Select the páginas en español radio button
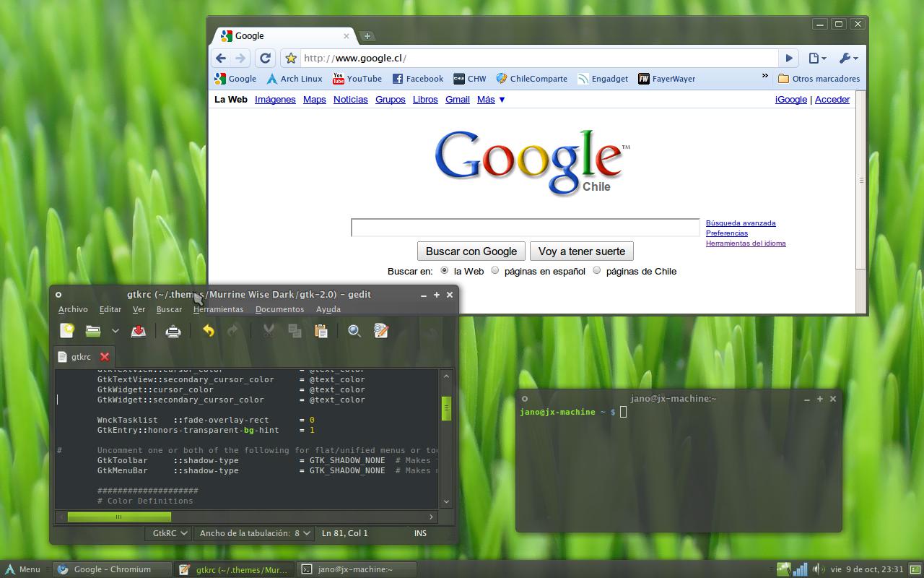 pyautogui.click(x=495, y=270)
